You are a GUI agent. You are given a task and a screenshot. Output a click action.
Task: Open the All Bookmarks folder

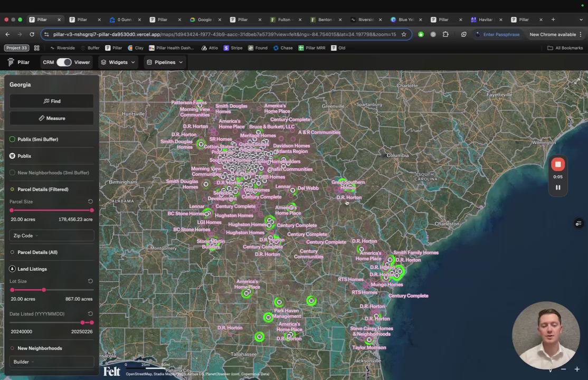tap(565, 48)
